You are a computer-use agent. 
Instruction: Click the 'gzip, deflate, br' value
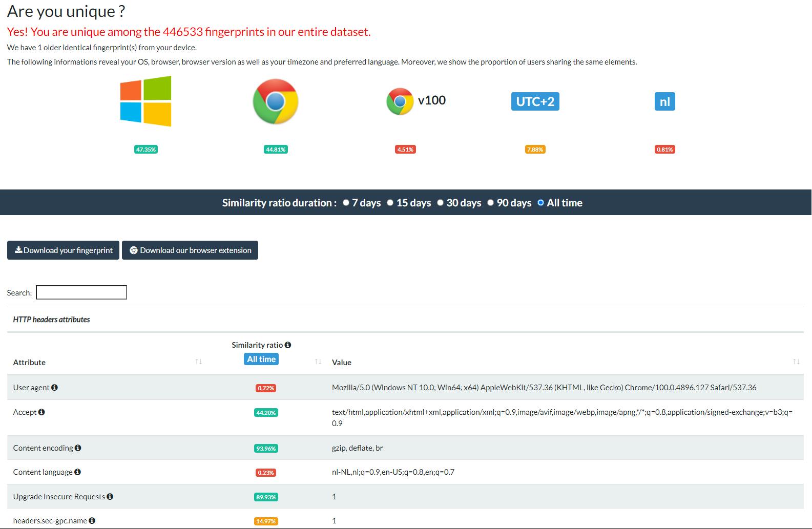coord(358,448)
